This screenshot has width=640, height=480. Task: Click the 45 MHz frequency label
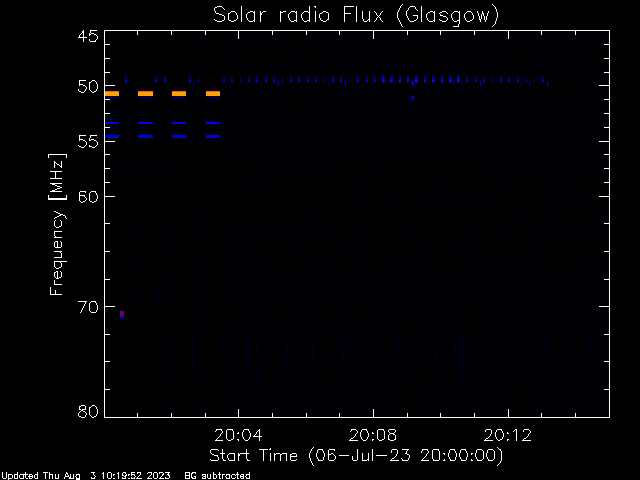tap(88, 36)
